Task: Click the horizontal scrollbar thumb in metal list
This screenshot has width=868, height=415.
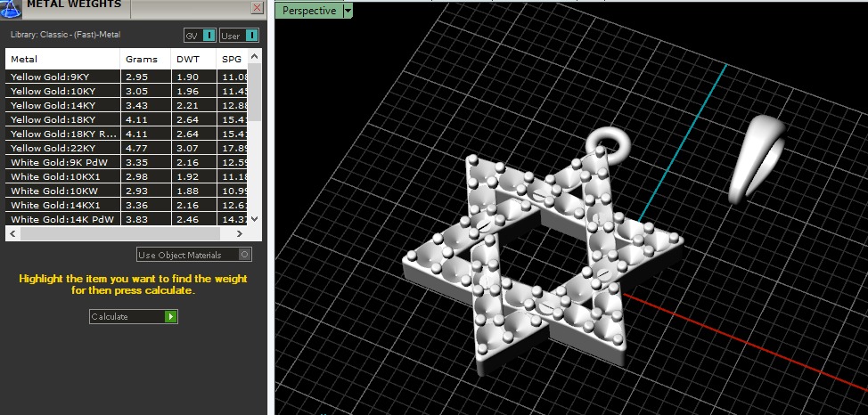Action: 119,233
